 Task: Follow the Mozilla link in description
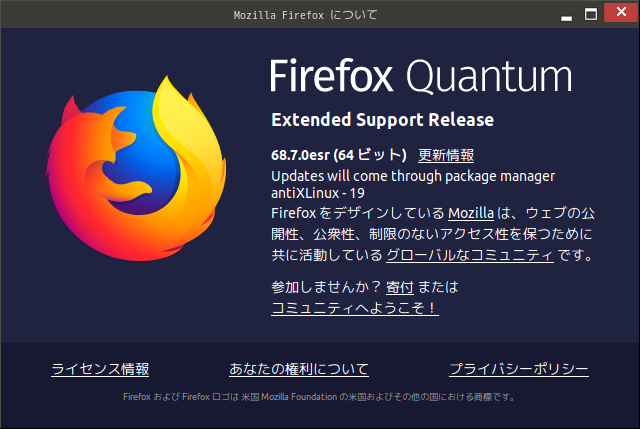pos(471,213)
